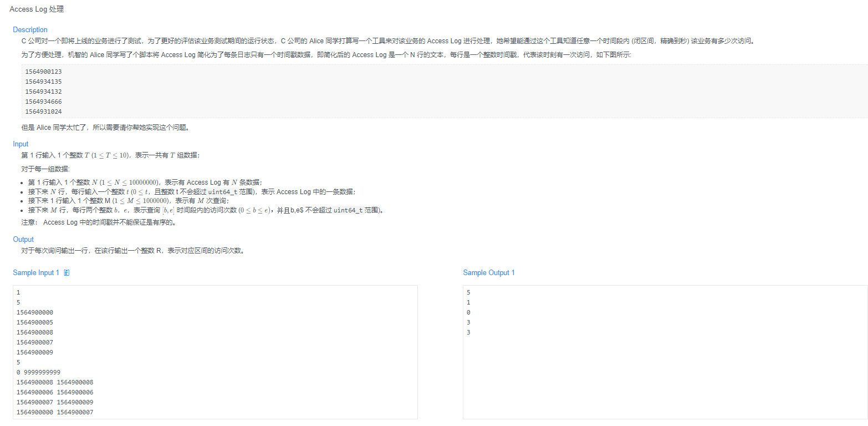
Task: Click the 'Sample Input 1' heading
Action: (36, 273)
